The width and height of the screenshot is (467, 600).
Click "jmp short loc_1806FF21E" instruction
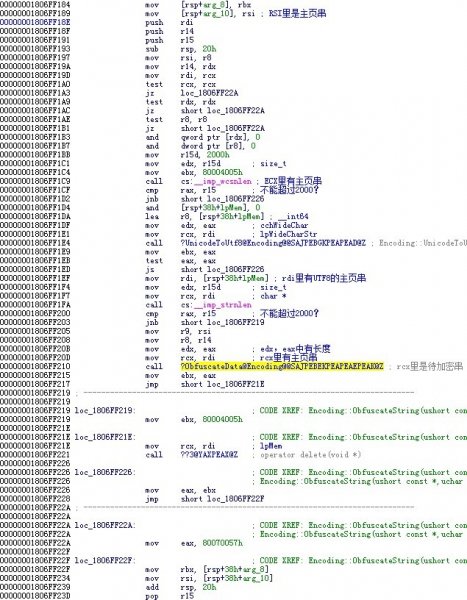click(204, 384)
